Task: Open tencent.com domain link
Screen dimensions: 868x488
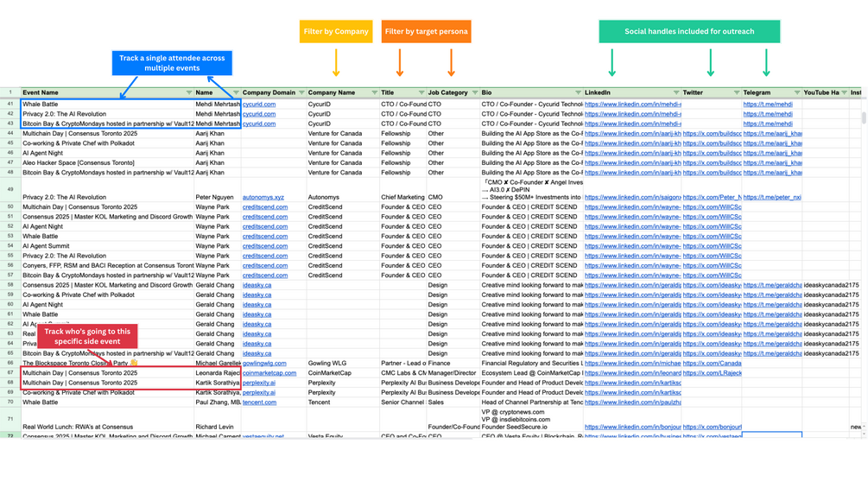Action: (259, 402)
